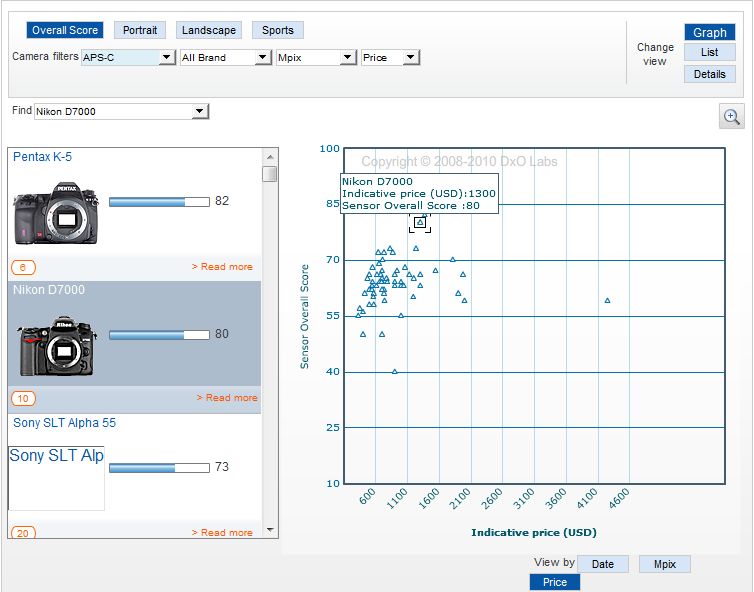
Task: Click the Sony SLT Alpha 55 title
Action: pos(64,423)
